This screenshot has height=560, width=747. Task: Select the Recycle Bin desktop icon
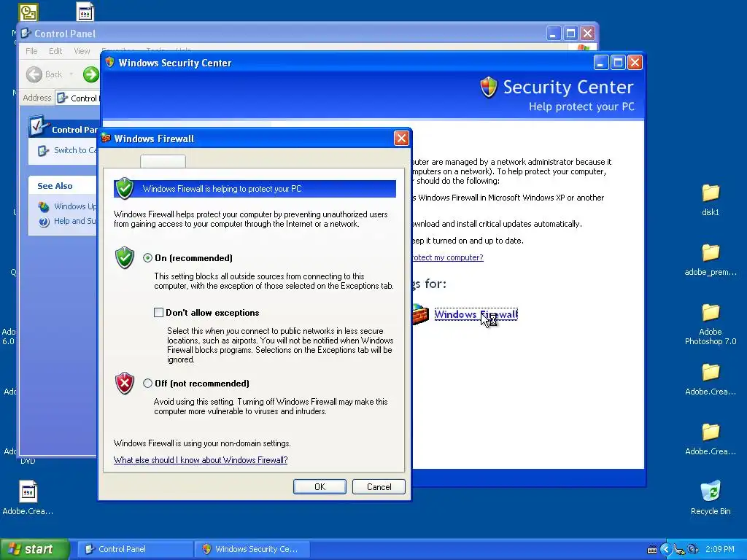click(711, 498)
